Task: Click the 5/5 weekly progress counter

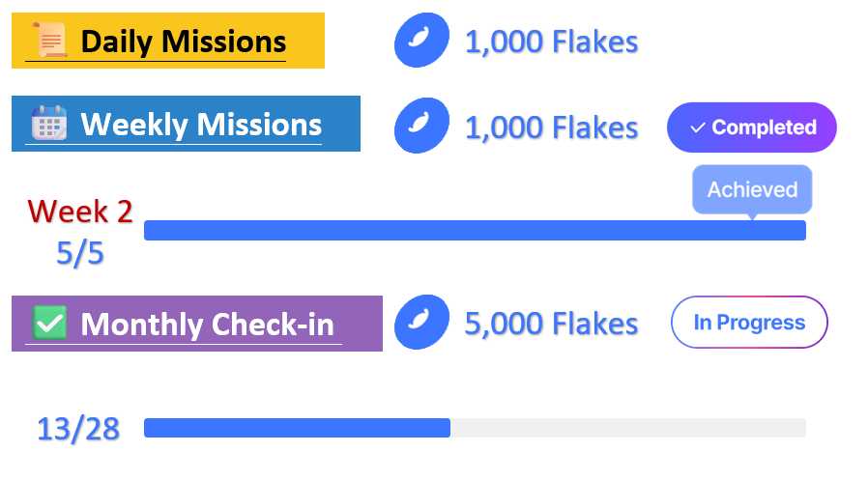Action: pos(80,253)
